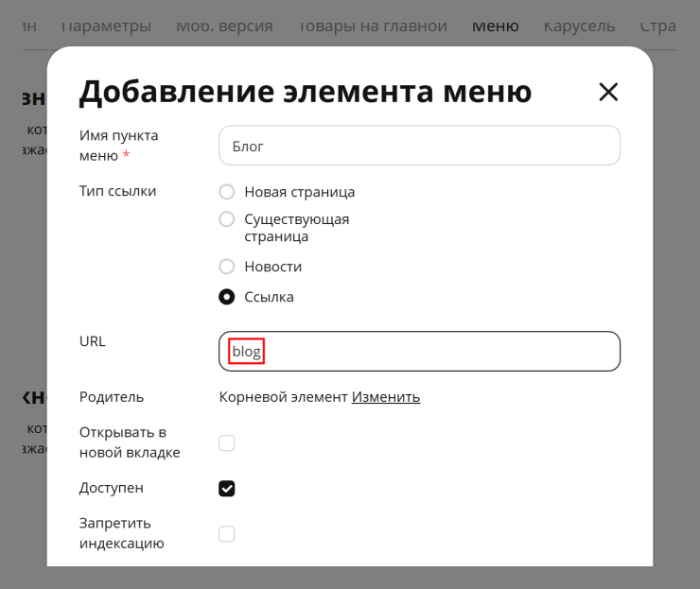
Task: Click the Корневой элемент text
Action: pyautogui.click(x=283, y=397)
